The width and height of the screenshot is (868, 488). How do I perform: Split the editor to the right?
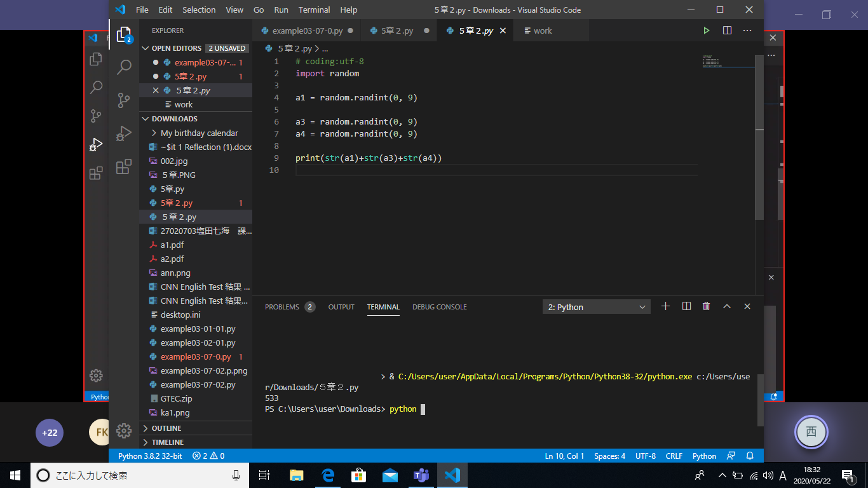[727, 30]
